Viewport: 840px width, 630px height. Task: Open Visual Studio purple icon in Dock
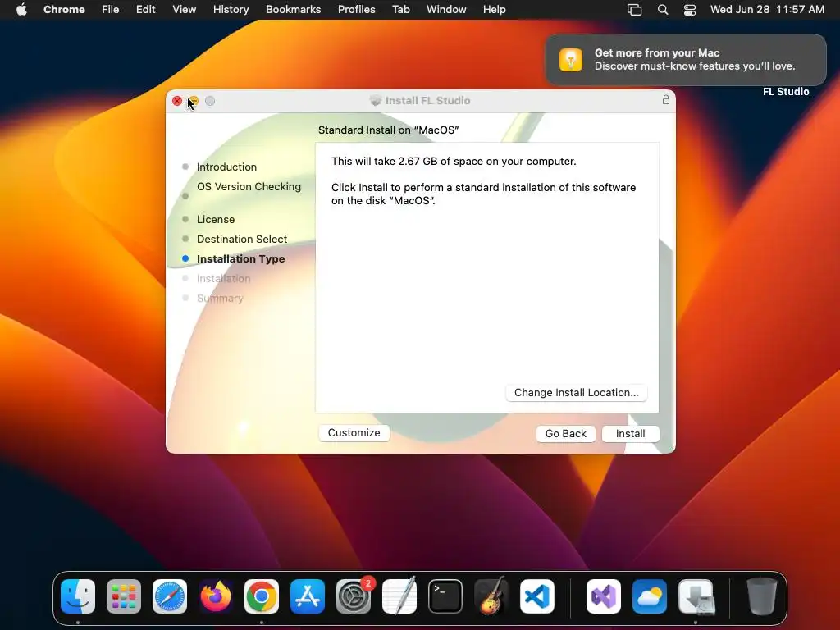(x=604, y=596)
